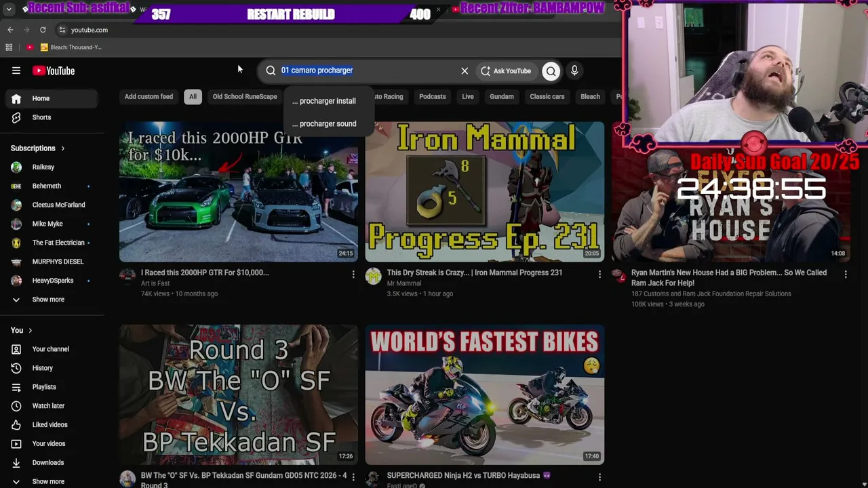Choose the "procharger sound" search suggestion

pyautogui.click(x=328, y=124)
